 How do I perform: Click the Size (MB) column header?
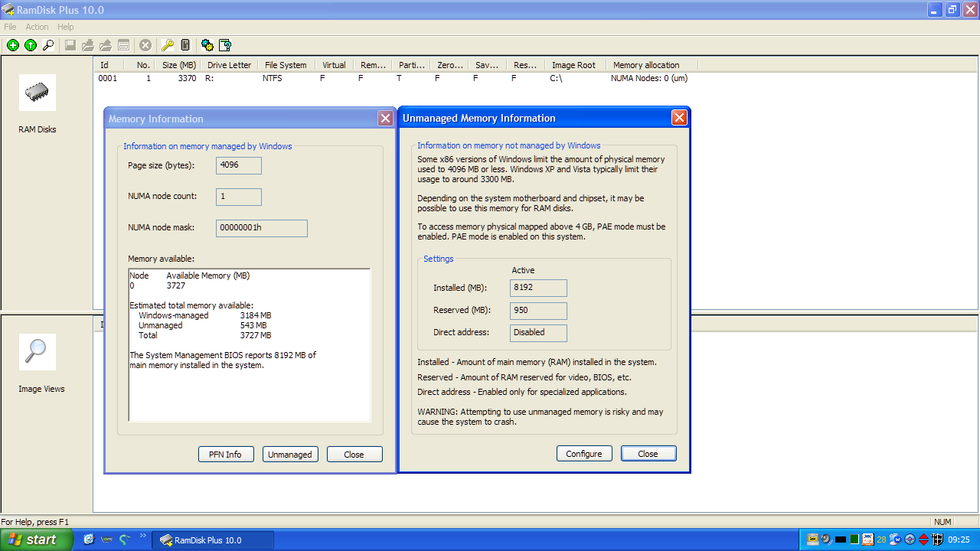[179, 65]
